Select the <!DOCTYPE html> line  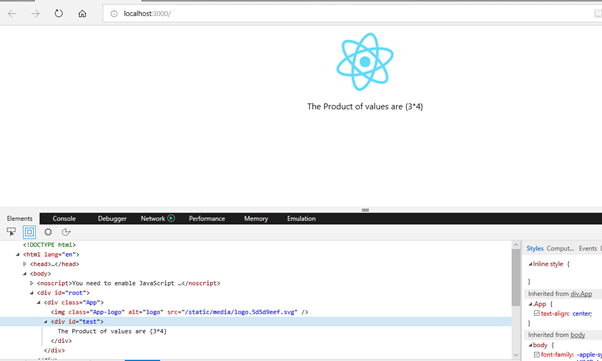click(50, 245)
